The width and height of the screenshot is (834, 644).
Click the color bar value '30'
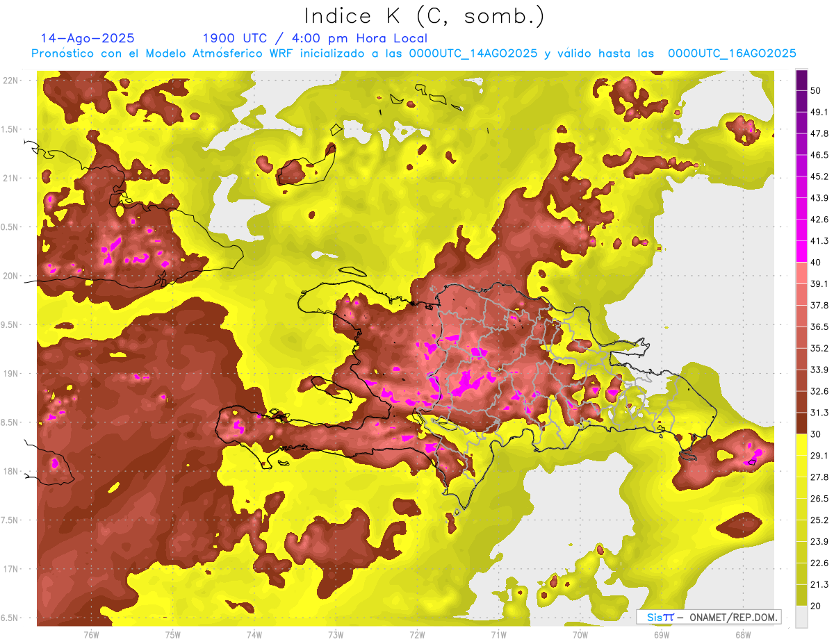[817, 434]
